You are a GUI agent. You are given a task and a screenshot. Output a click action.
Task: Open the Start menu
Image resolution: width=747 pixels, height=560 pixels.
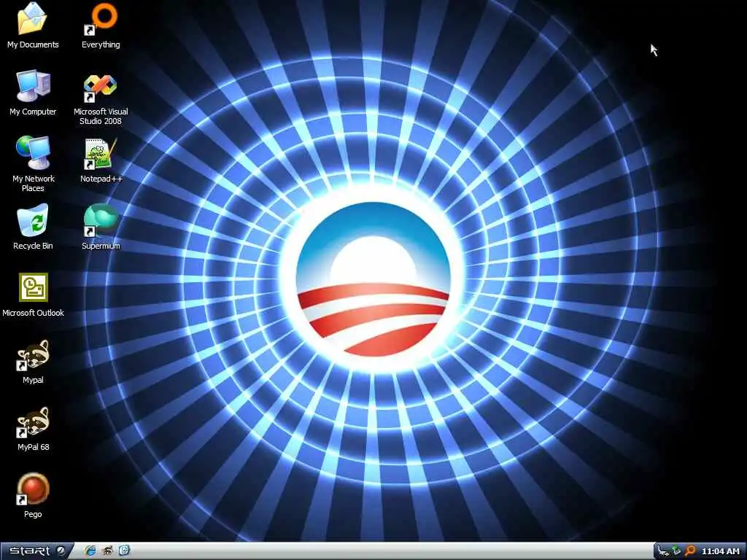pos(36,551)
